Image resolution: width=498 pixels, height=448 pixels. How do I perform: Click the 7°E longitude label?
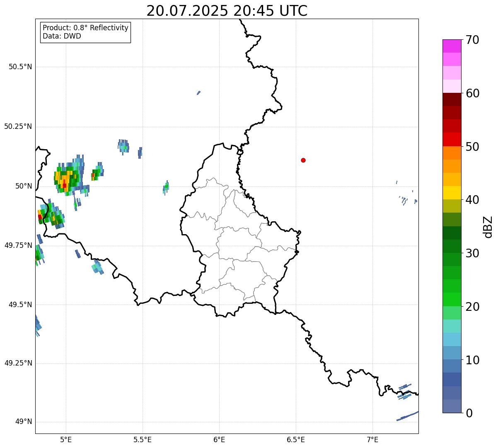point(372,439)
